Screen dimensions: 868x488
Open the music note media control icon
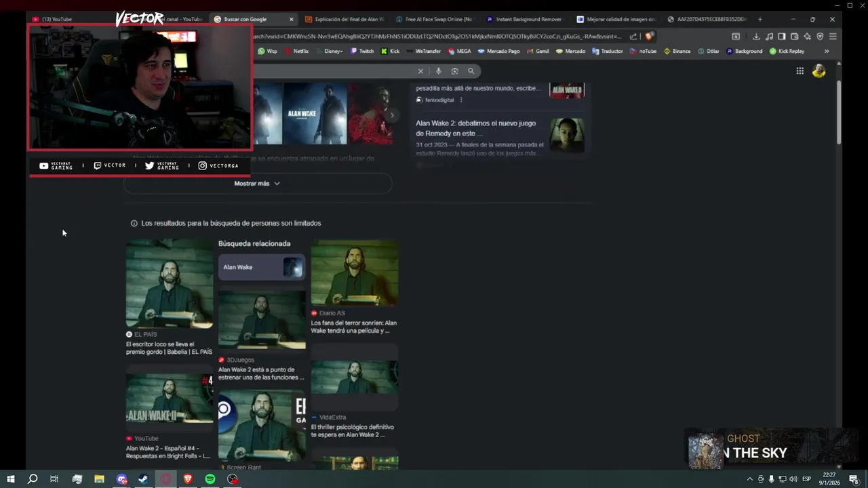tap(769, 37)
